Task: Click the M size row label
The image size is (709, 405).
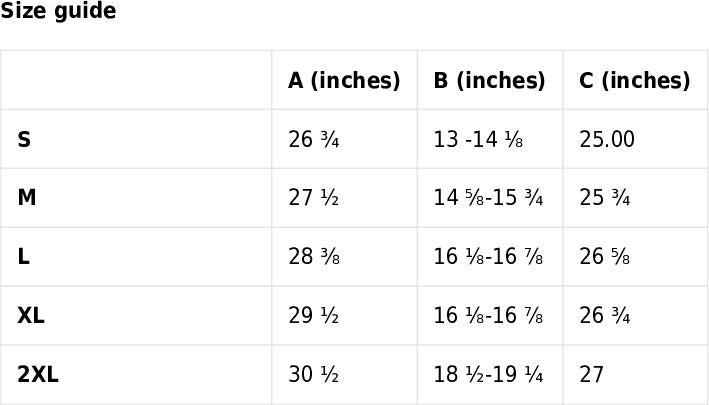Action: (x=27, y=198)
